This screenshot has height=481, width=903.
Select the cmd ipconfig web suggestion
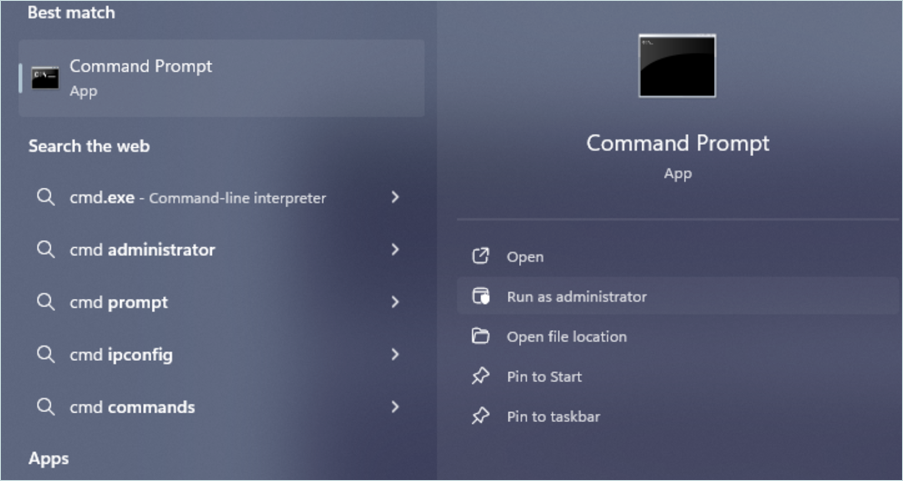[x=222, y=355]
